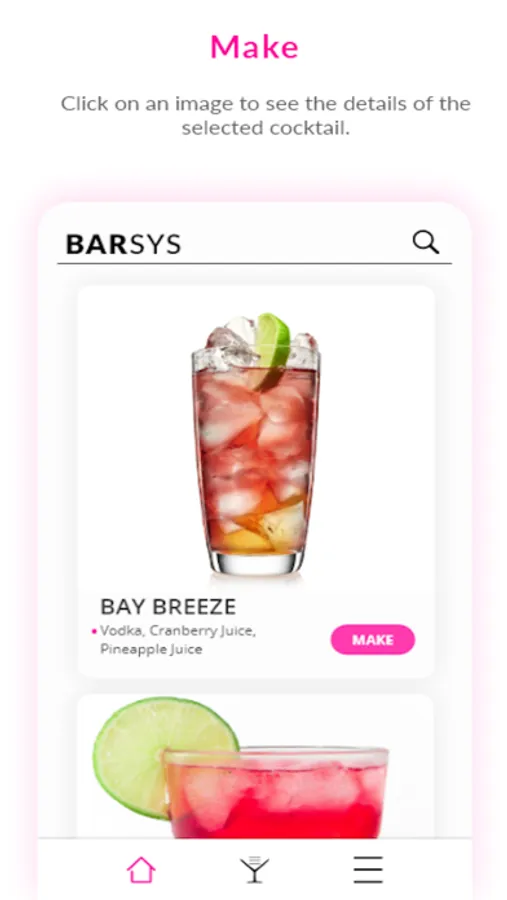
Task: Click the lime wedge on Bay Breeze glass
Action: [x=272, y=348]
